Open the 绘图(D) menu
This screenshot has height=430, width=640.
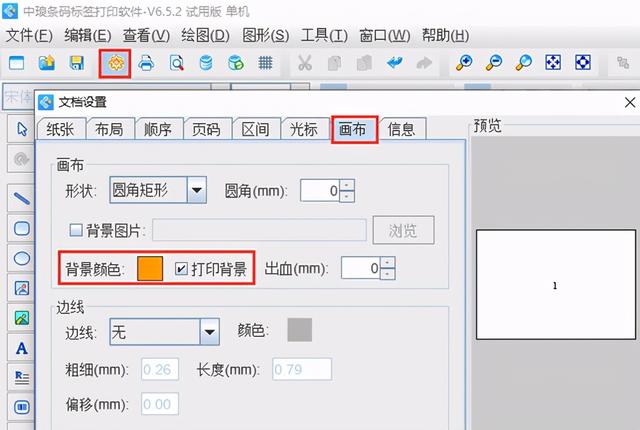click(205, 35)
